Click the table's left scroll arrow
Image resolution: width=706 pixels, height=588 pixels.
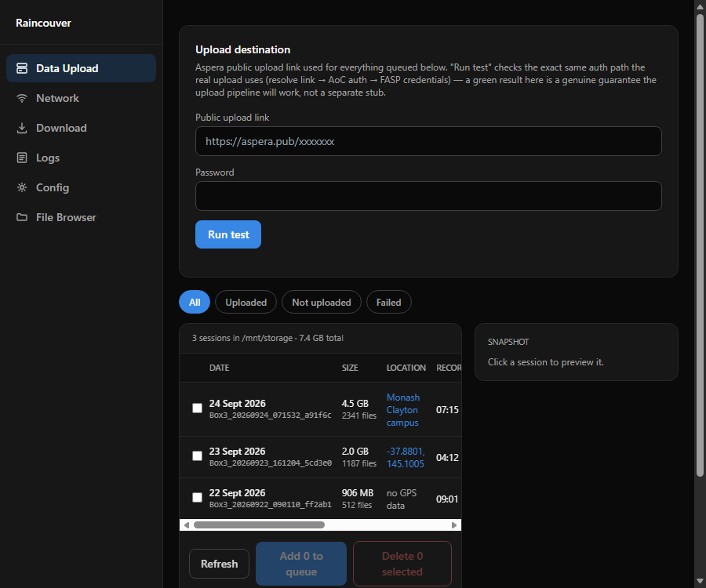(x=187, y=525)
